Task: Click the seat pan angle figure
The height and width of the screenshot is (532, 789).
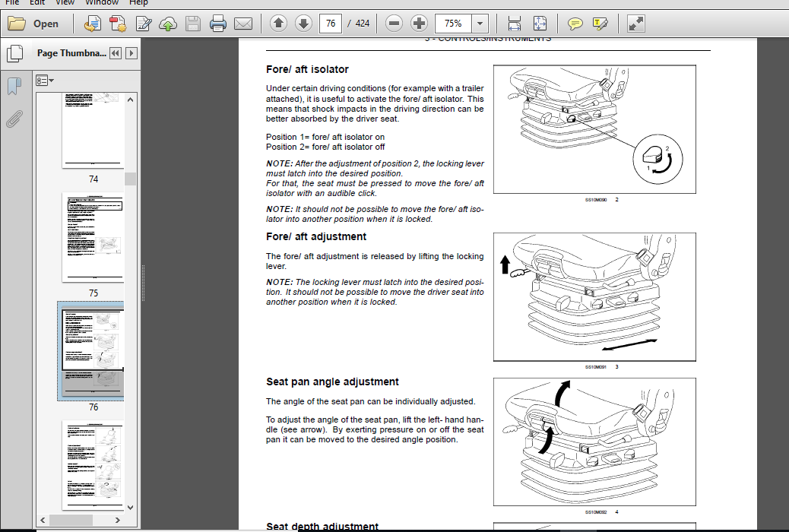Action: [594, 442]
